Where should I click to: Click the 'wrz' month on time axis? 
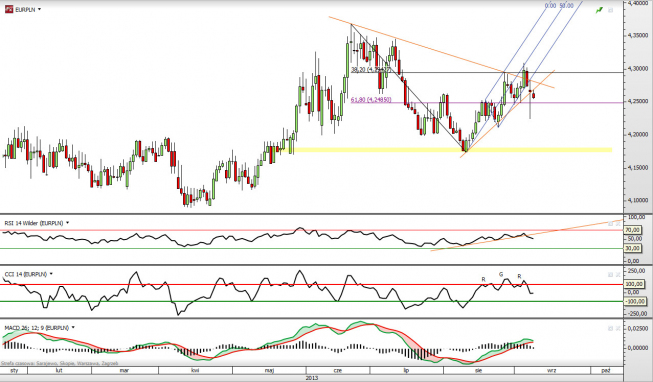[x=551, y=370]
